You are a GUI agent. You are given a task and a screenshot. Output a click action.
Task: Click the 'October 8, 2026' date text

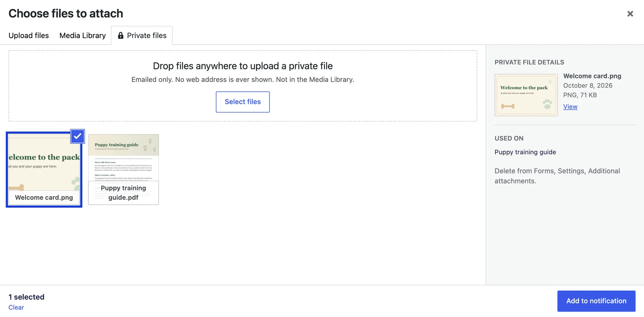coord(588,85)
